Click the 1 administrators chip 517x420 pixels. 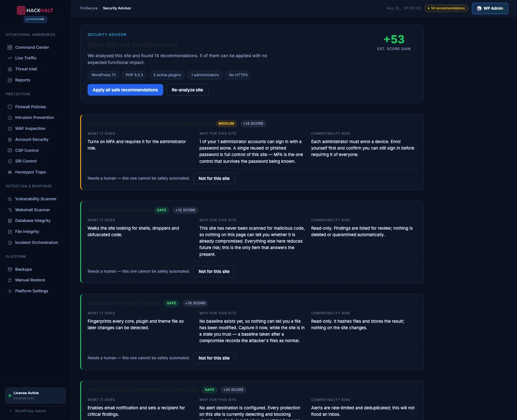[205, 75]
